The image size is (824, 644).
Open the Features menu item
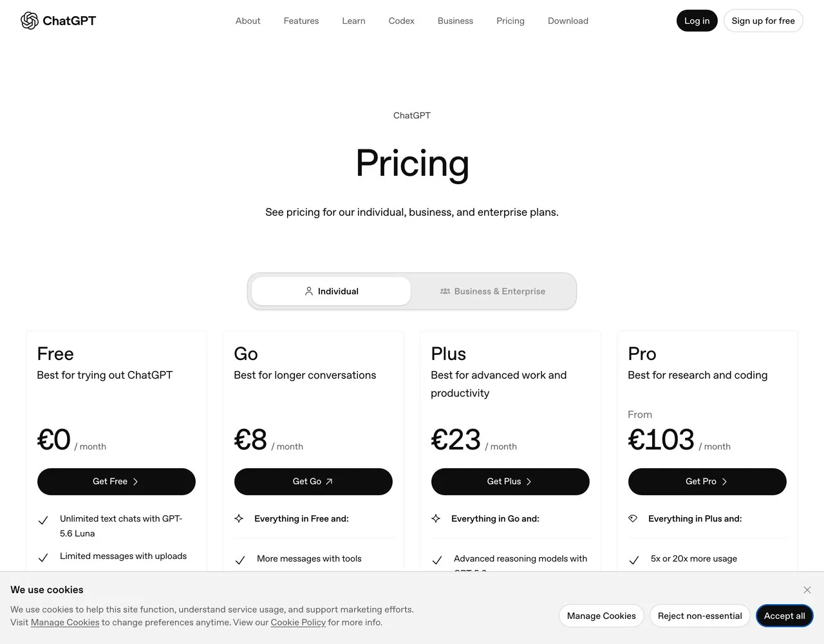tap(301, 21)
